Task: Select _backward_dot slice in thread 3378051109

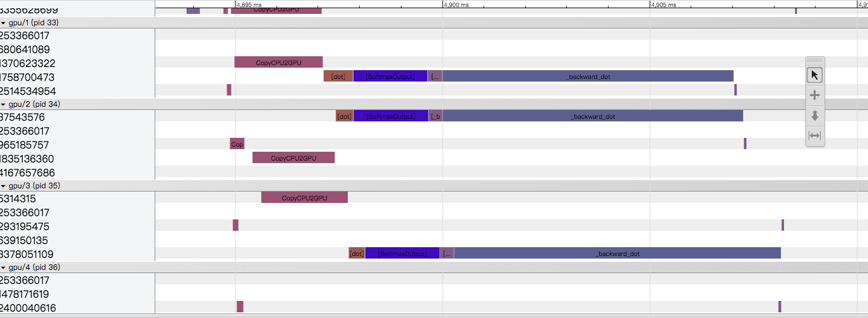Action: tap(617, 254)
